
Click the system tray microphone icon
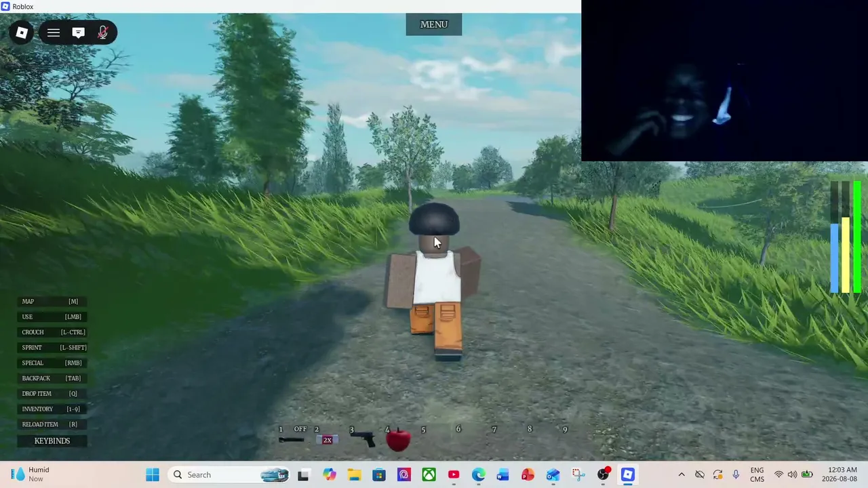click(736, 474)
